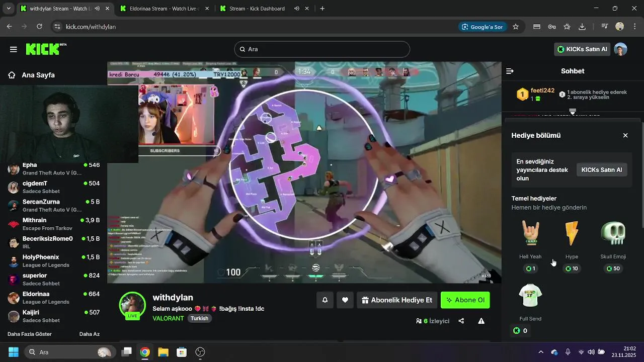
Task: Click the stream video player
Action: coord(304,172)
